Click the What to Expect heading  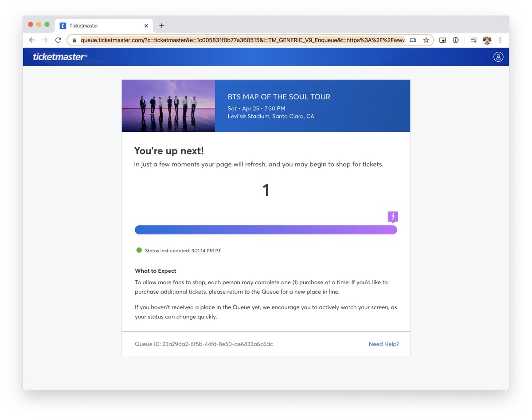click(x=156, y=271)
